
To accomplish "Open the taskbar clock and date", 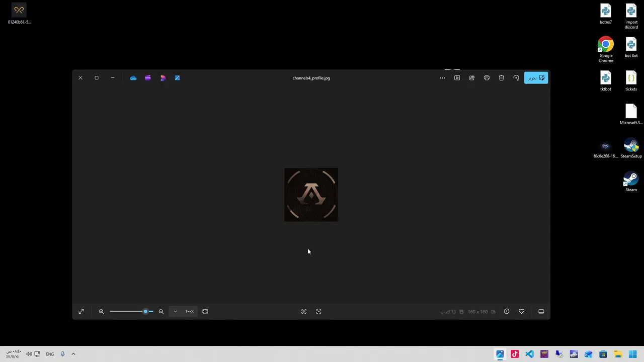I will click(13, 354).
